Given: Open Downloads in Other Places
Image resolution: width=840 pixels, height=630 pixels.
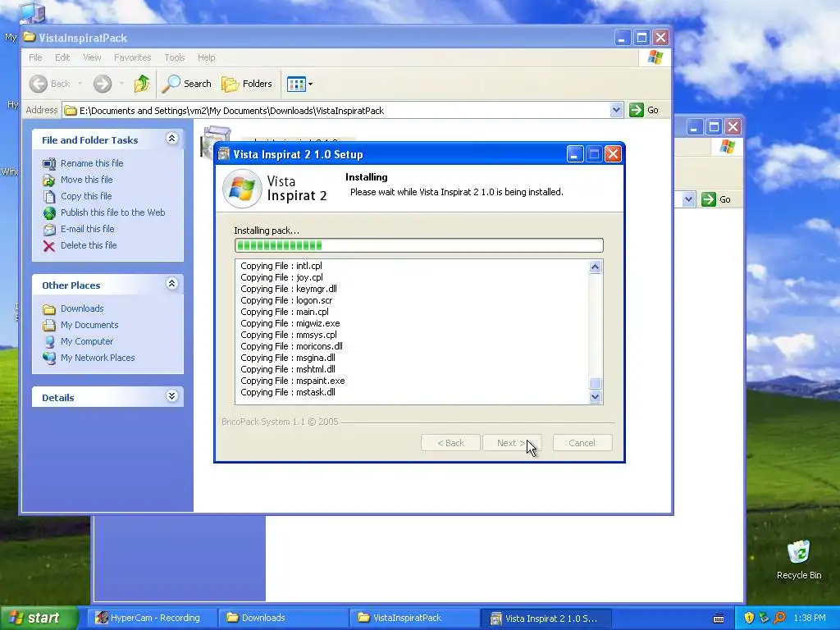Looking at the screenshot, I should 82,308.
